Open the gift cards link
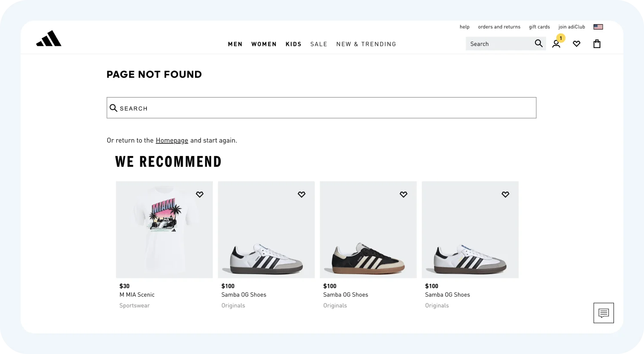644x354 pixels. click(539, 27)
